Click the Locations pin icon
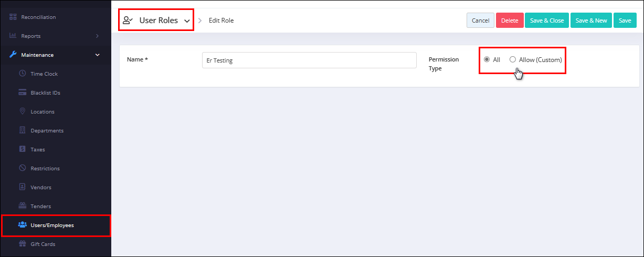Image resolution: width=644 pixels, height=257 pixels. pyautogui.click(x=23, y=111)
